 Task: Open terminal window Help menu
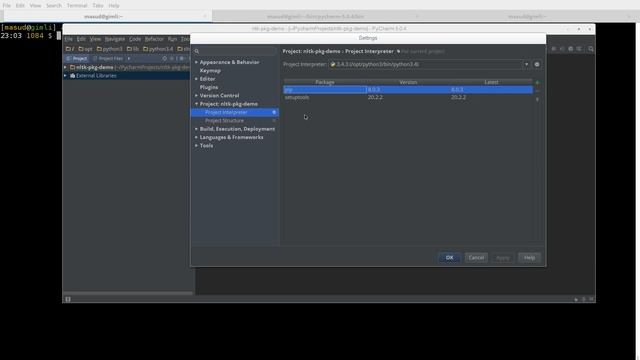[x=114, y=6]
